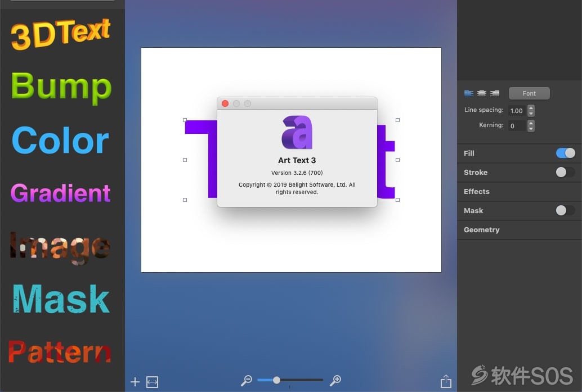
Task: Open the Font button
Action: point(529,93)
